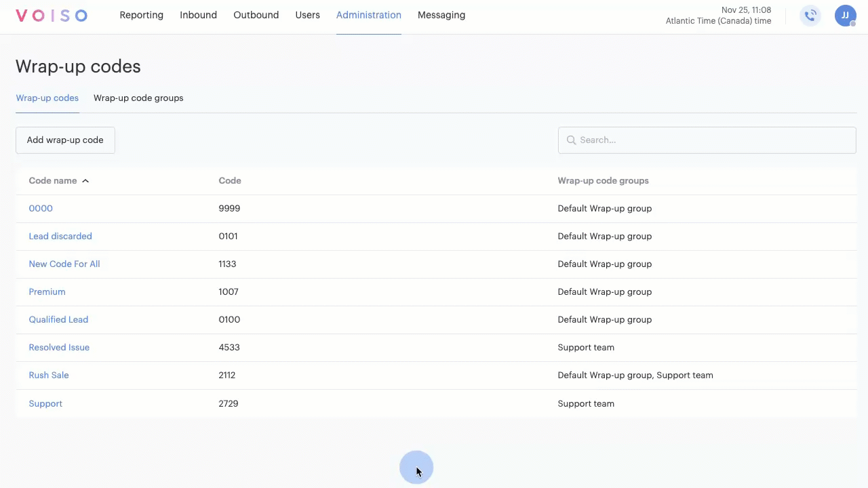
Task: Open the Reporting menu
Action: 141,15
